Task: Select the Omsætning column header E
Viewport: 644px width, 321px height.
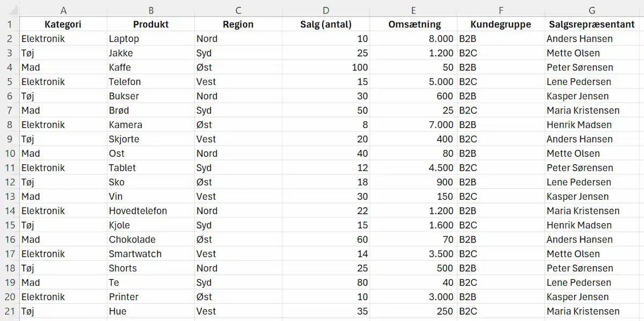Action: pos(413,9)
